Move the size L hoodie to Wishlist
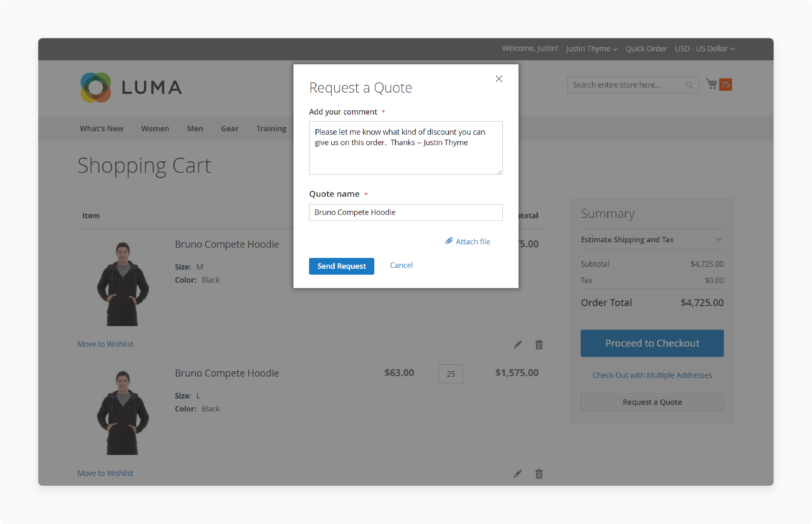Image resolution: width=812 pixels, height=524 pixels. (x=105, y=473)
